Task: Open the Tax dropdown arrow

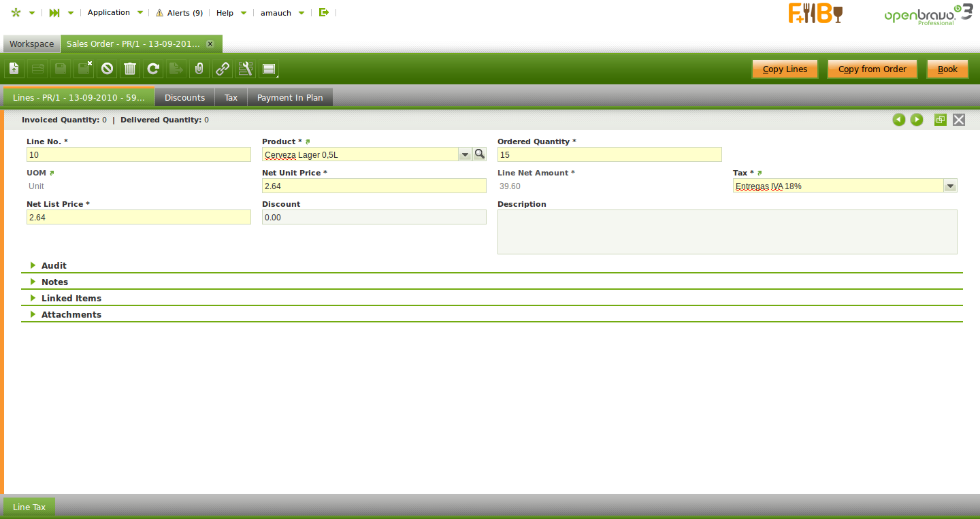Action: 950,186
